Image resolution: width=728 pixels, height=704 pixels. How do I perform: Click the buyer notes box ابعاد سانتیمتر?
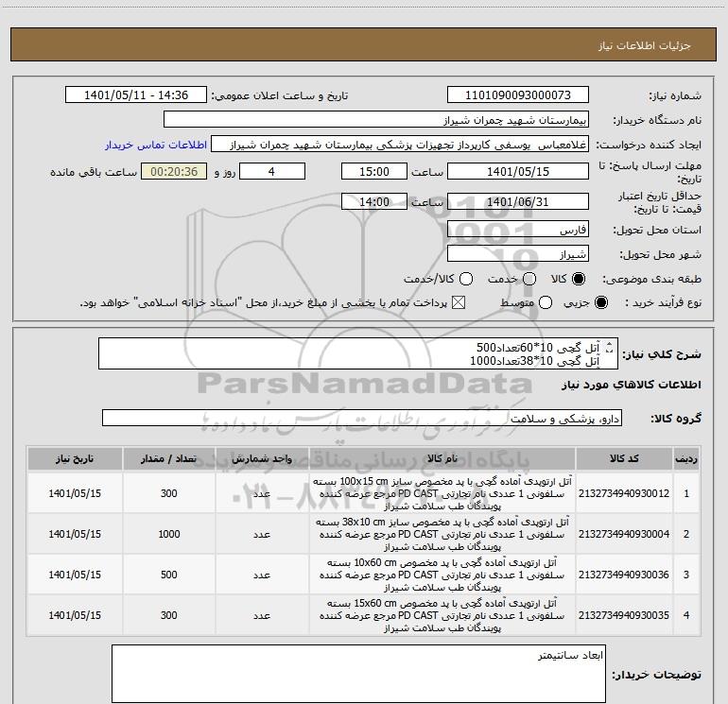pyautogui.click(x=358, y=674)
